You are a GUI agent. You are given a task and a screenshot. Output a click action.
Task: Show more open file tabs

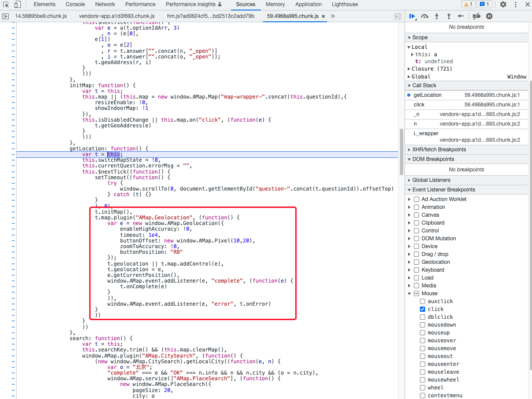(x=333, y=16)
